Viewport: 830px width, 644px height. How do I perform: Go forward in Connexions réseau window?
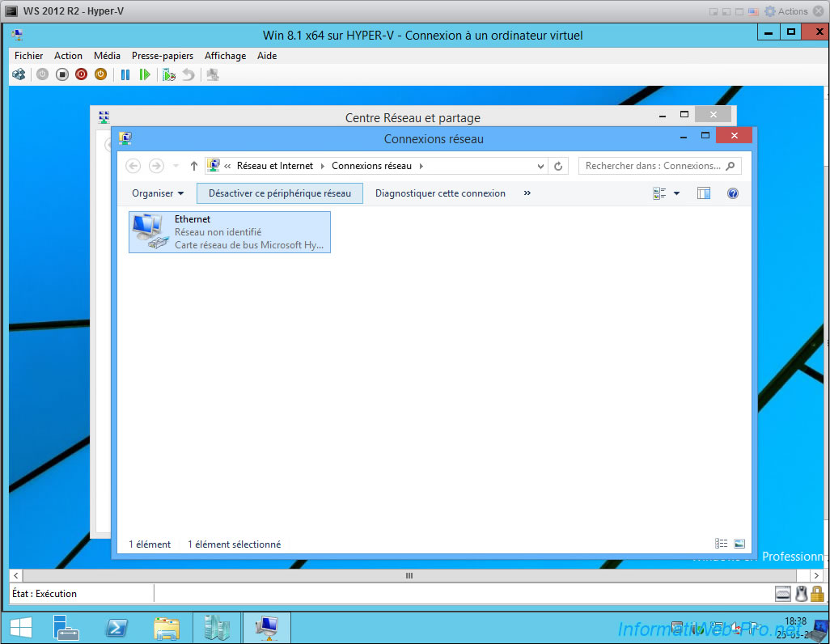click(156, 166)
